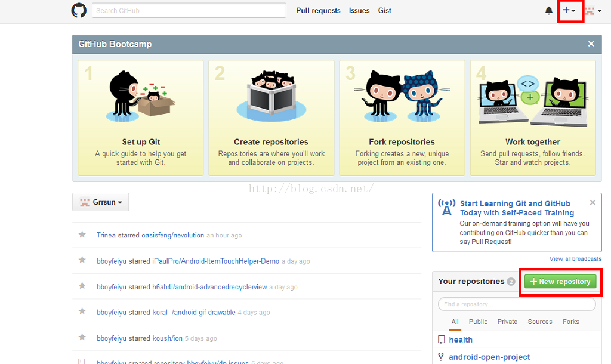Open Trinea's profile link
The image size is (611, 364).
point(106,235)
